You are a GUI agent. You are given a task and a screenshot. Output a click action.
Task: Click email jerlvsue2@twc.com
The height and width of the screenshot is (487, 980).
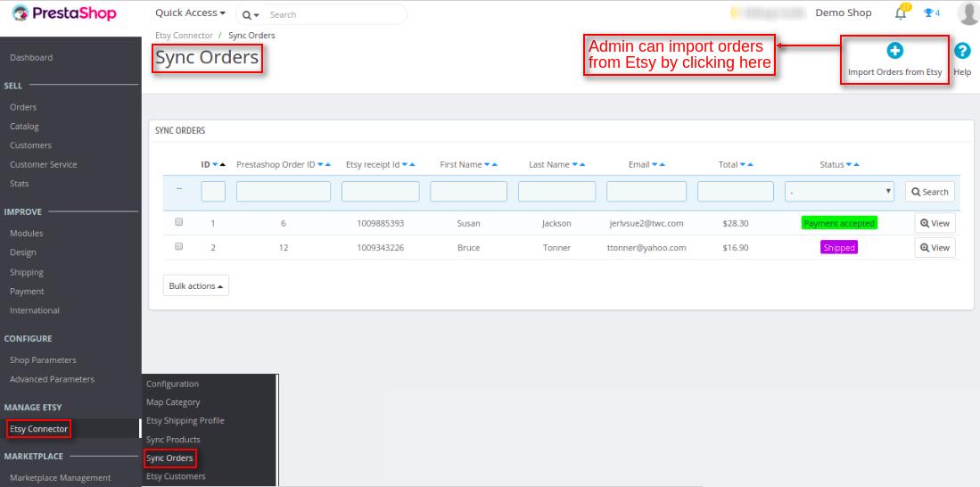coord(646,223)
